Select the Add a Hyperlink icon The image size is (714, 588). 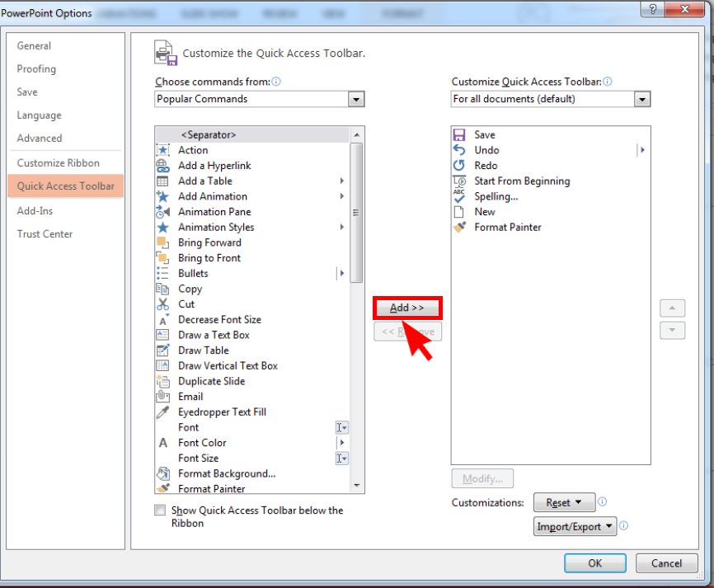click(x=162, y=165)
